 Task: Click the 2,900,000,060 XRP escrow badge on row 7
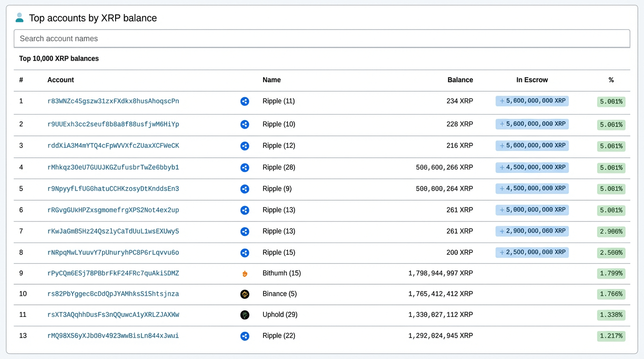532,231
